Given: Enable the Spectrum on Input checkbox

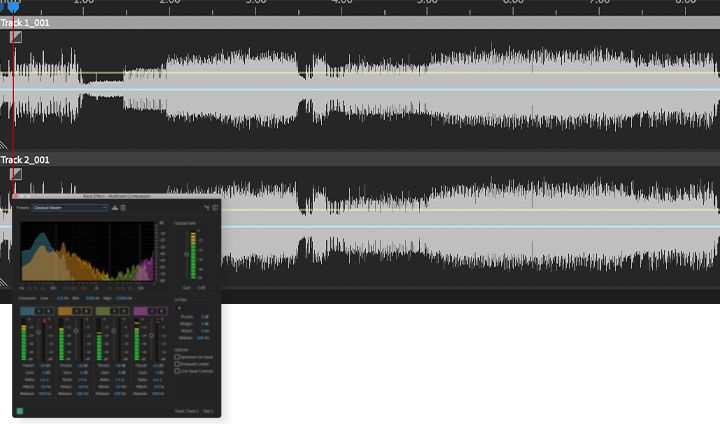Looking at the screenshot, I should pyautogui.click(x=178, y=357).
